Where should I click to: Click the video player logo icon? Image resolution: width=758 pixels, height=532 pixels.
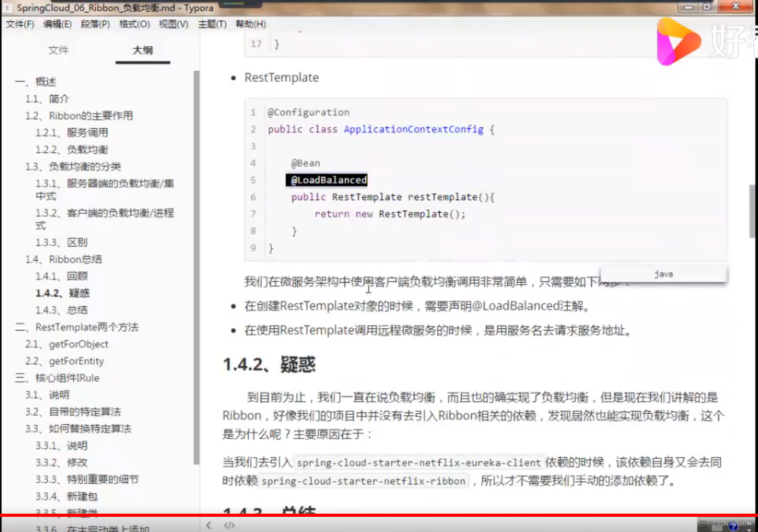tap(678, 41)
